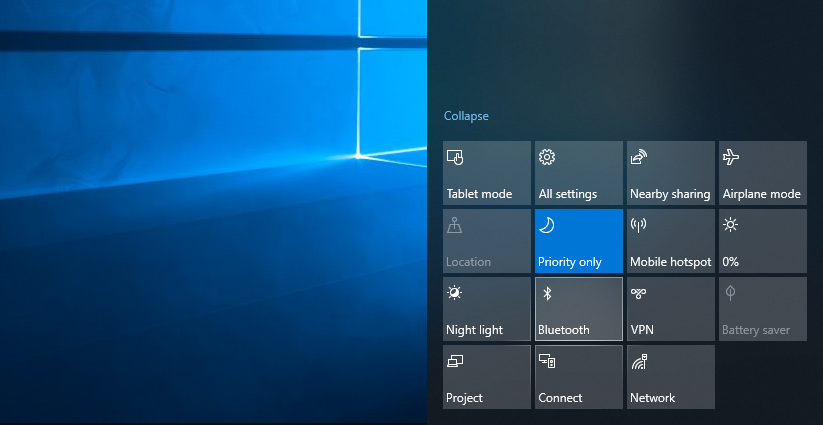Click the crescent moon icon
This screenshot has width=823, height=425.
point(546,225)
